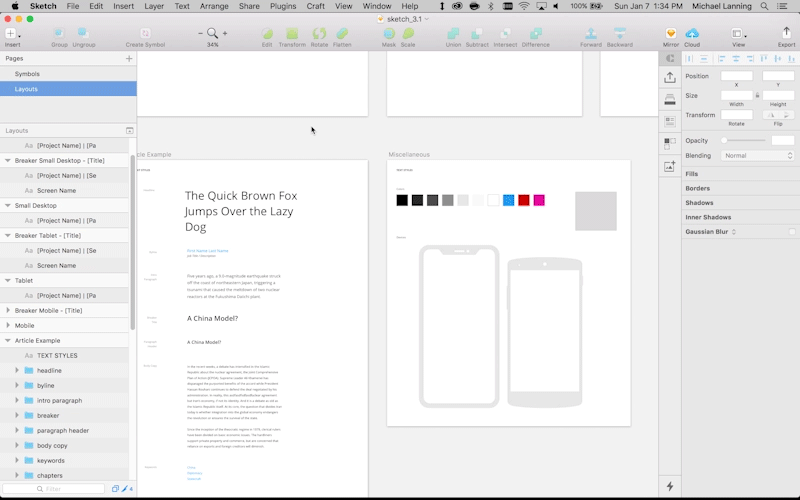
Task: Open the Gaussian Blur type selector
Action: pos(734,232)
